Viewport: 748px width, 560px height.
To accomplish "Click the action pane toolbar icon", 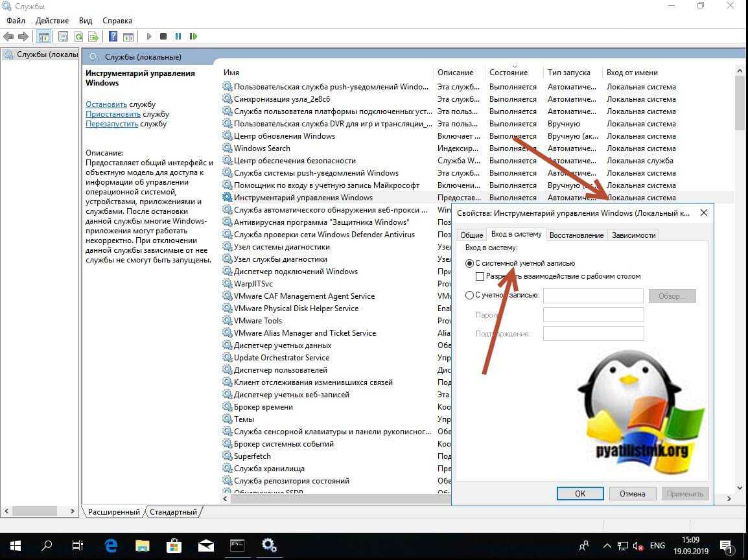I will coord(128,36).
